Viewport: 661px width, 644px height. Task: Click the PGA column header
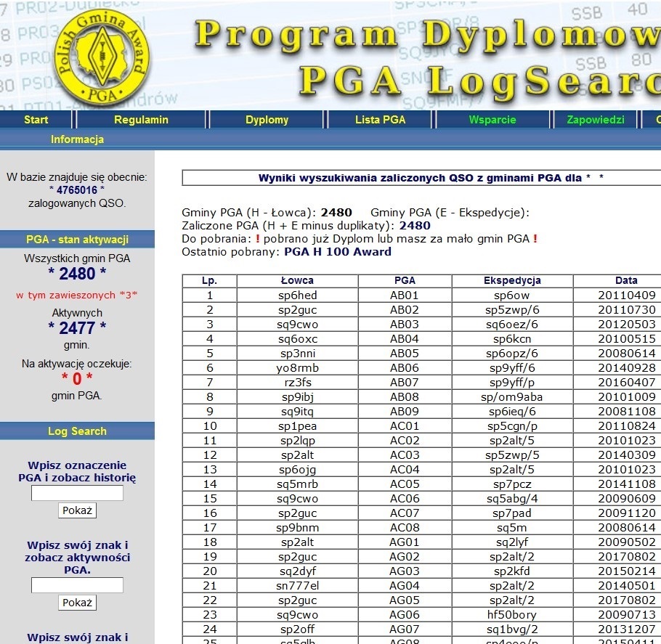click(405, 280)
